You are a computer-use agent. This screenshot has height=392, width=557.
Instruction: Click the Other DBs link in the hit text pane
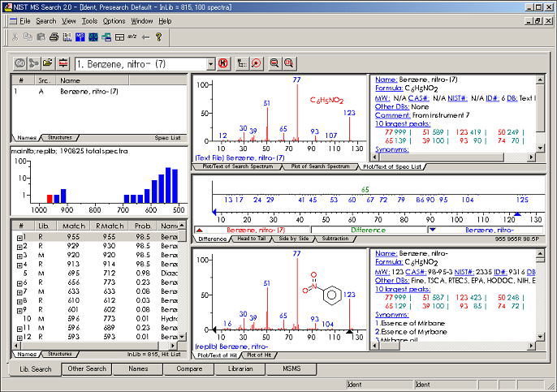[392, 281]
